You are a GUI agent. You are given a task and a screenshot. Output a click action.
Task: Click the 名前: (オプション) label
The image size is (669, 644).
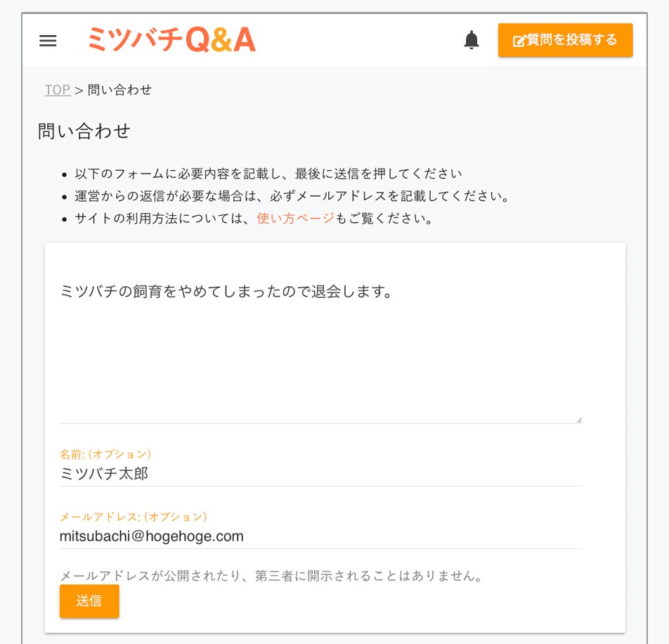(x=105, y=454)
